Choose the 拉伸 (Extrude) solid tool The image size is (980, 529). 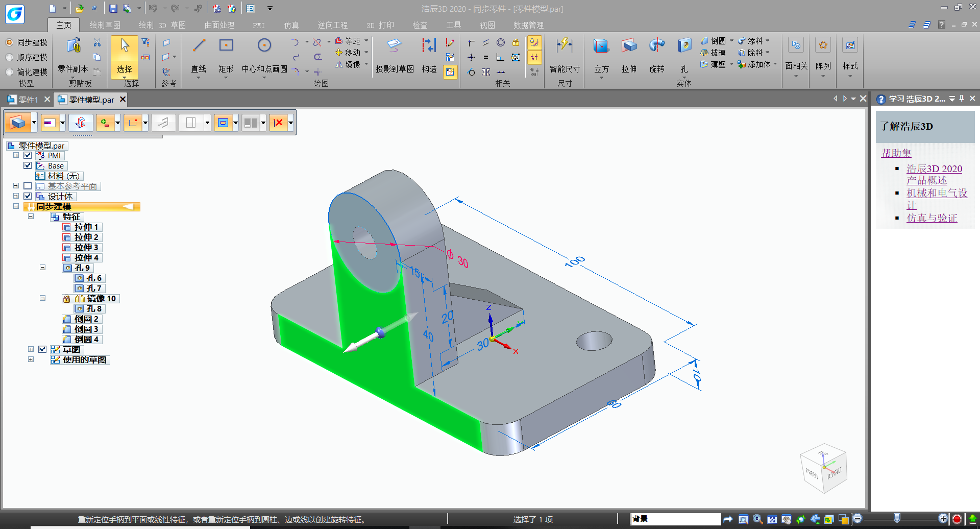click(x=629, y=46)
